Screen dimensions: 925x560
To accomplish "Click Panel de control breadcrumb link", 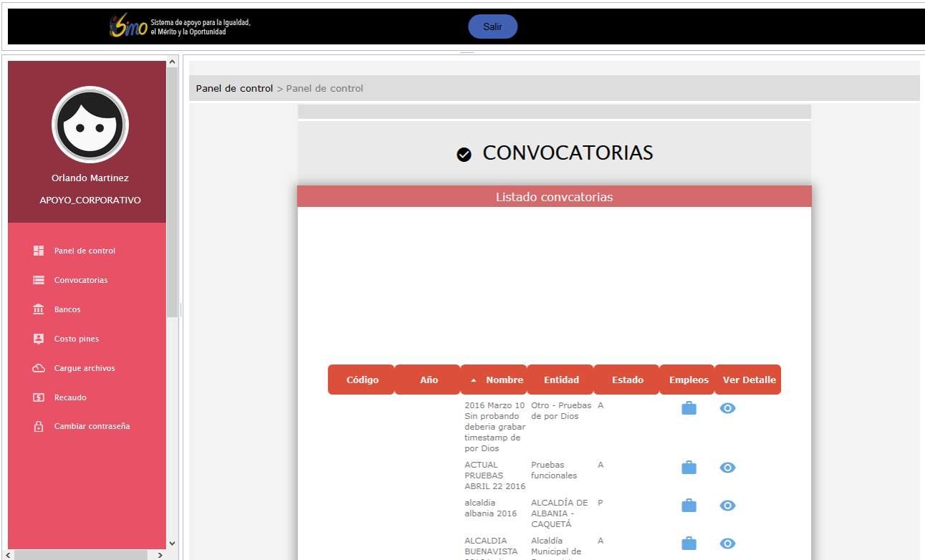I will point(234,89).
